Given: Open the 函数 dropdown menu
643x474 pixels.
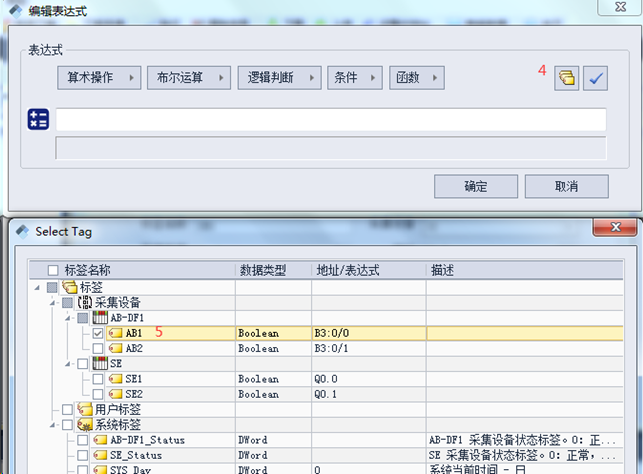Looking at the screenshot, I should [417, 77].
